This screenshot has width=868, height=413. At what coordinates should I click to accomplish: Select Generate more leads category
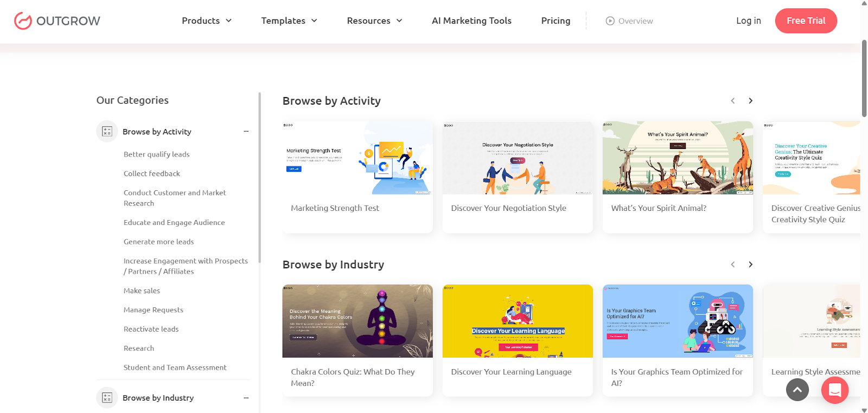(158, 242)
